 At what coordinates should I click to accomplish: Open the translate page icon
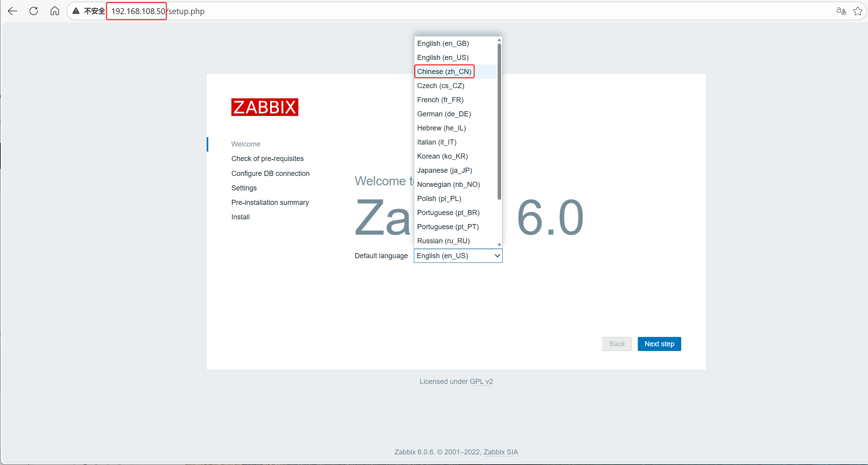point(841,11)
